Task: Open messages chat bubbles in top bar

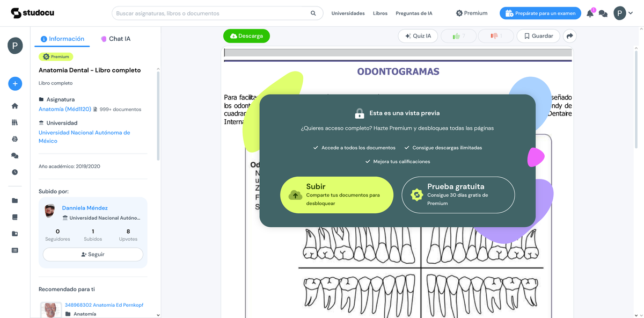Action: pyautogui.click(x=603, y=13)
